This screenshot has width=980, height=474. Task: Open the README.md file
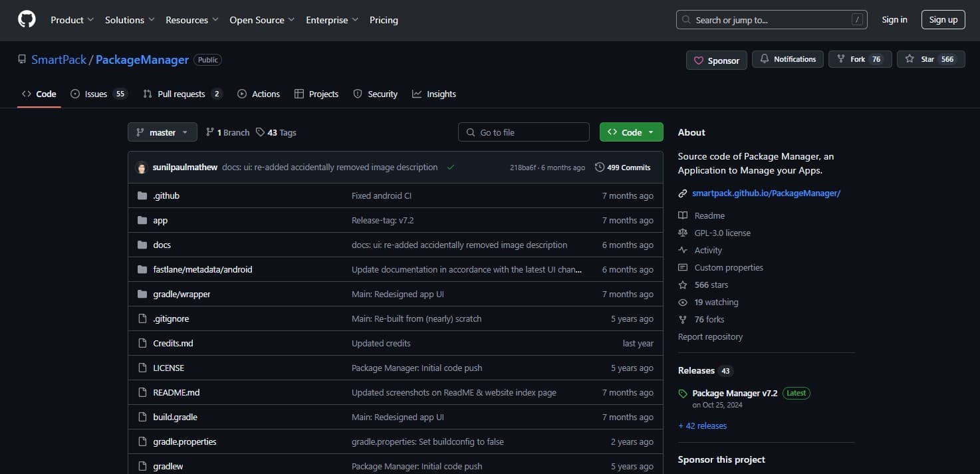[176, 392]
